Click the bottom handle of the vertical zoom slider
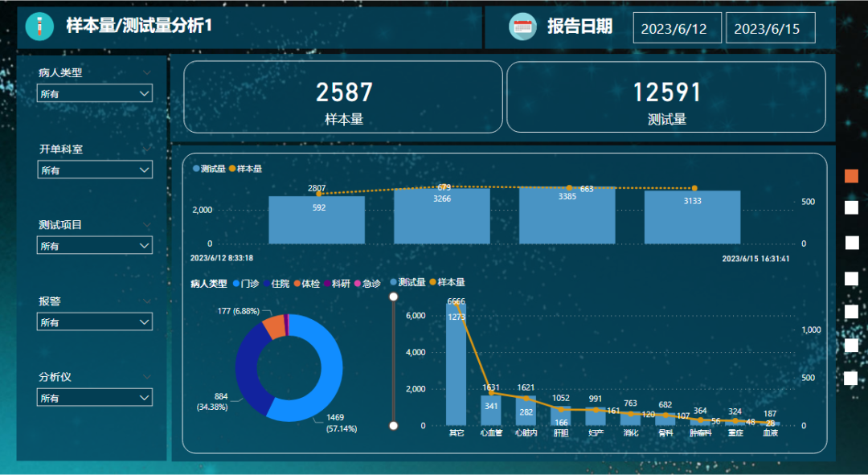 coord(394,425)
